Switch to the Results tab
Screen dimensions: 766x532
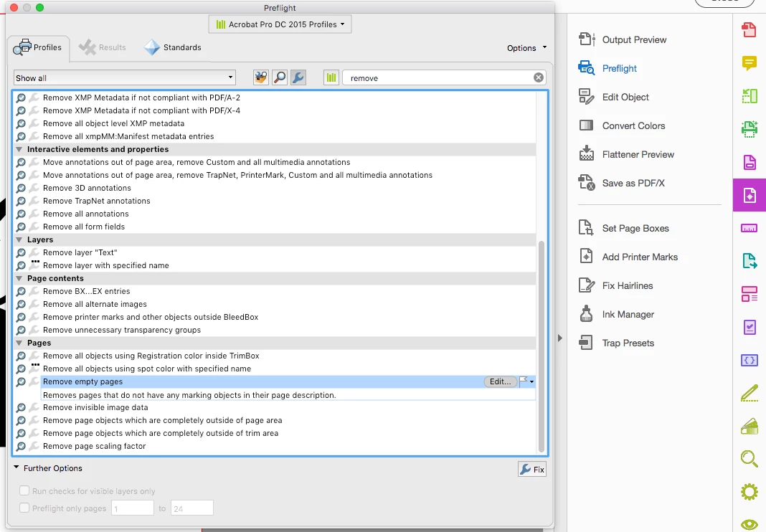103,47
